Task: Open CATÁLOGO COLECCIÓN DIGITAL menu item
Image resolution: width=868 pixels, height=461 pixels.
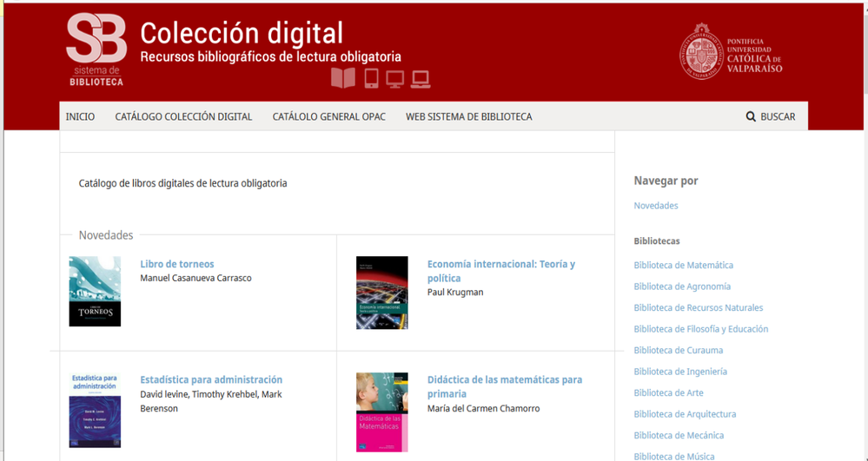Action: (x=183, y=117)
